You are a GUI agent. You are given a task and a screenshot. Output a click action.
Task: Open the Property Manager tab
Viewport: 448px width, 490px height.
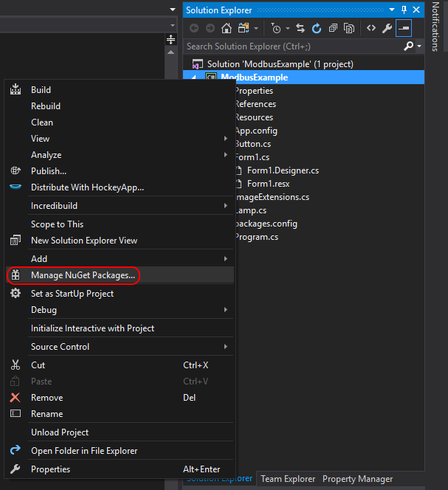click(357, 479)
